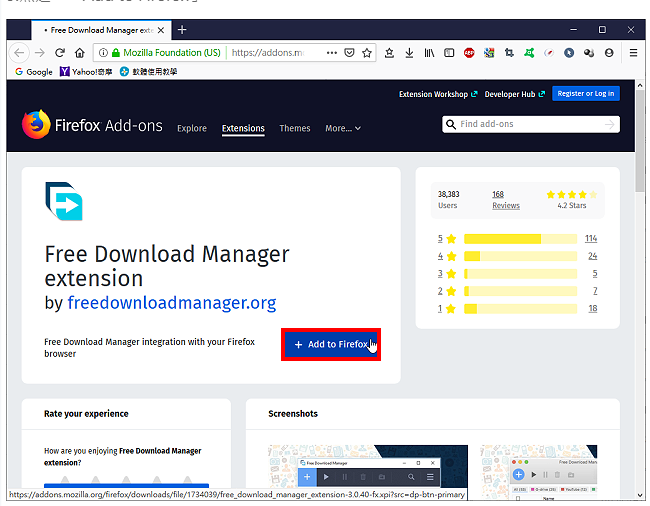
Task: Click the 4-star rating progress bar
Action: pos(520,256)
